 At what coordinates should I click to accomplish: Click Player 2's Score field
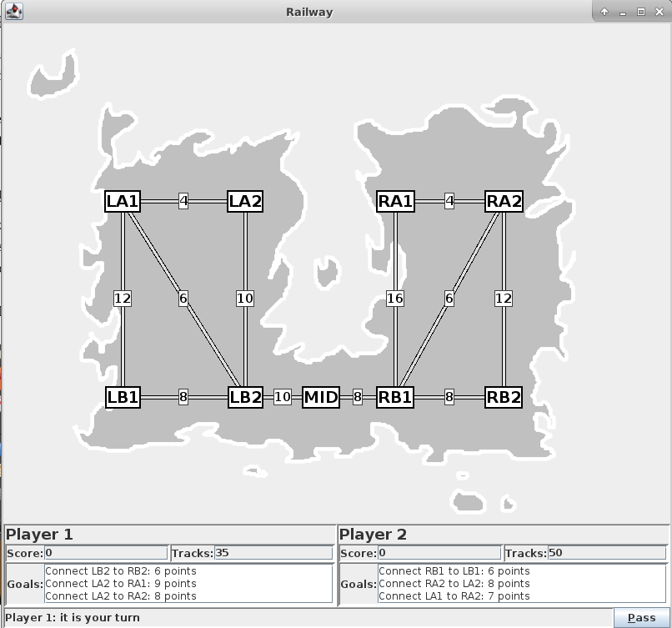pyautogui.click(x=439, y=553)
